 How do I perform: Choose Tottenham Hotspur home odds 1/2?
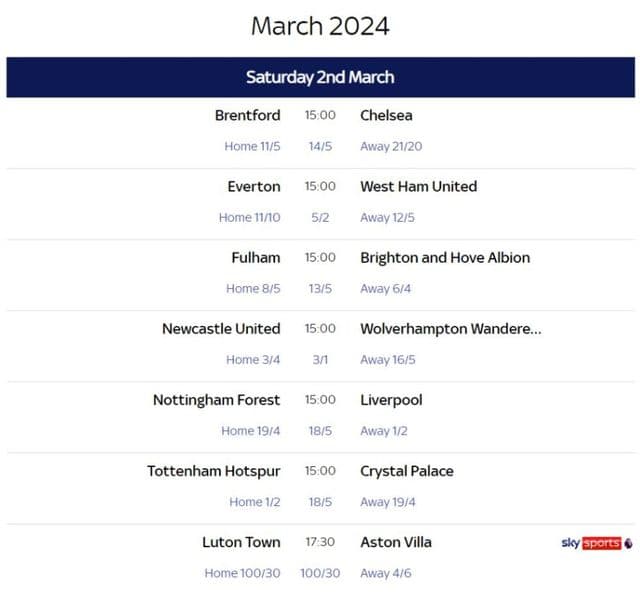[254, 501]
